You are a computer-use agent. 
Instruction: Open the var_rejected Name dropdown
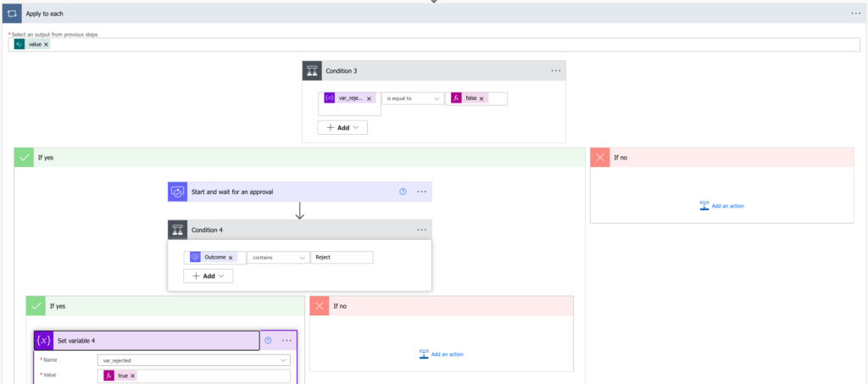tap(194, 360)
